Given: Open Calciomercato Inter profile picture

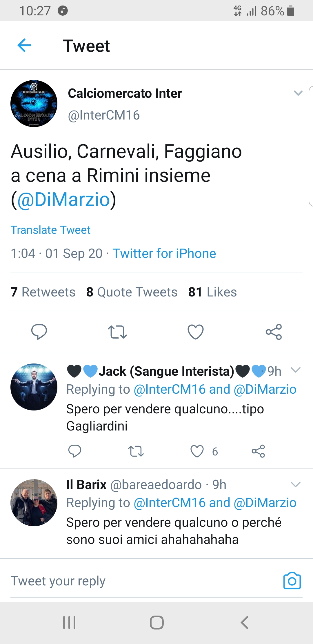Looking at the screenshot, I should (x=34, y=104).
